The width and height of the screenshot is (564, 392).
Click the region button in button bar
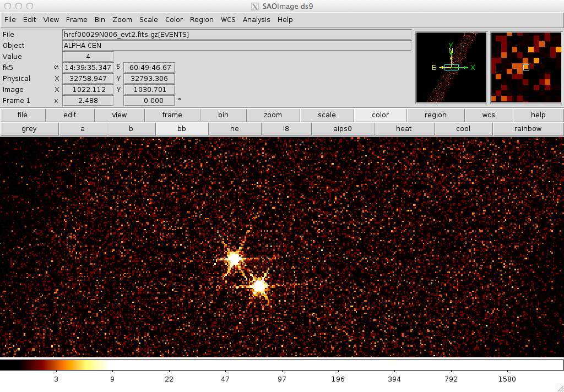pyautogui.click(x=435, y=115)
